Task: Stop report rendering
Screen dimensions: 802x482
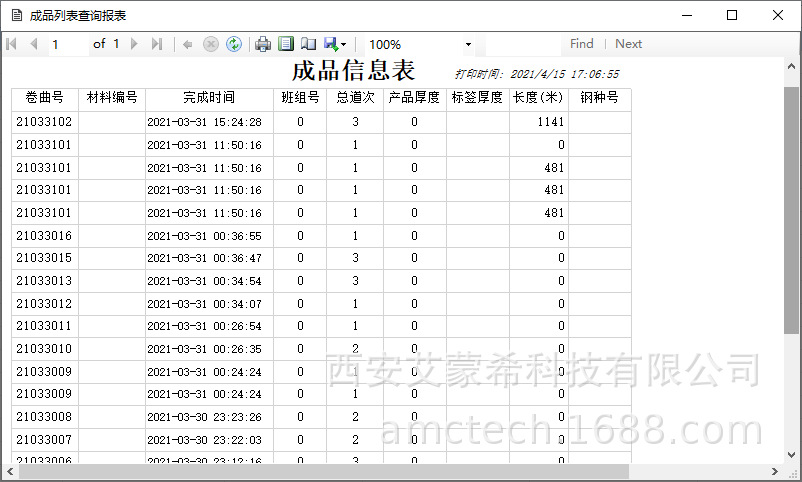Action: (210, 44)
